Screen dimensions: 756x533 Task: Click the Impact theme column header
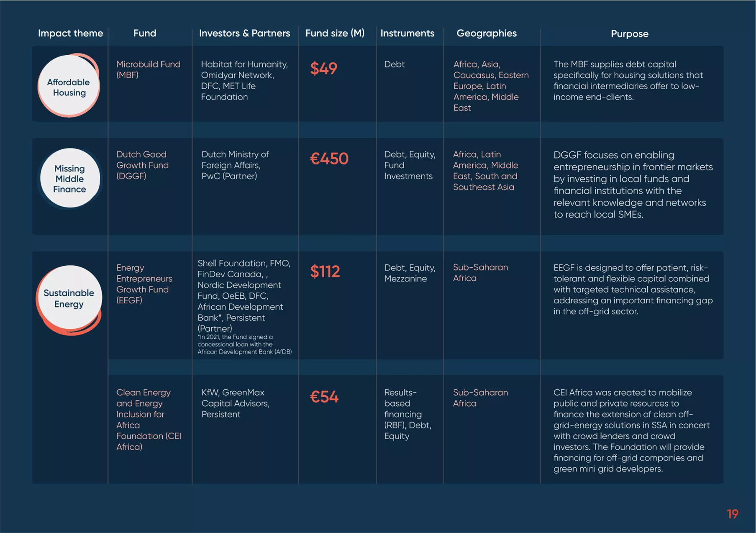70,33
